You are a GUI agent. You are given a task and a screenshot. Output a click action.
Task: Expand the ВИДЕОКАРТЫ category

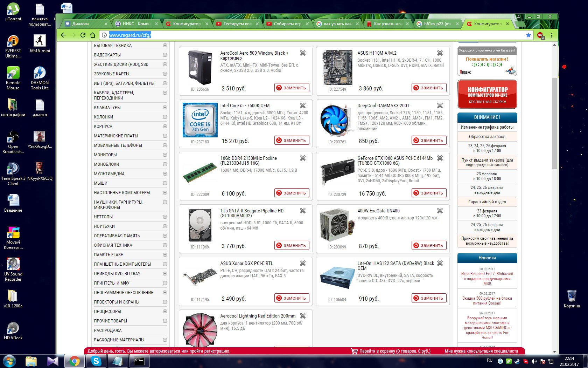165,55
